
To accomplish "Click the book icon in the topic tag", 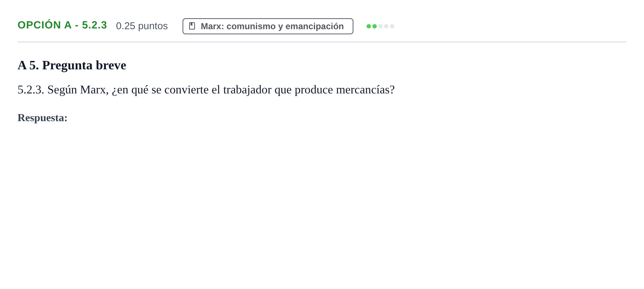I will (192, 26).
